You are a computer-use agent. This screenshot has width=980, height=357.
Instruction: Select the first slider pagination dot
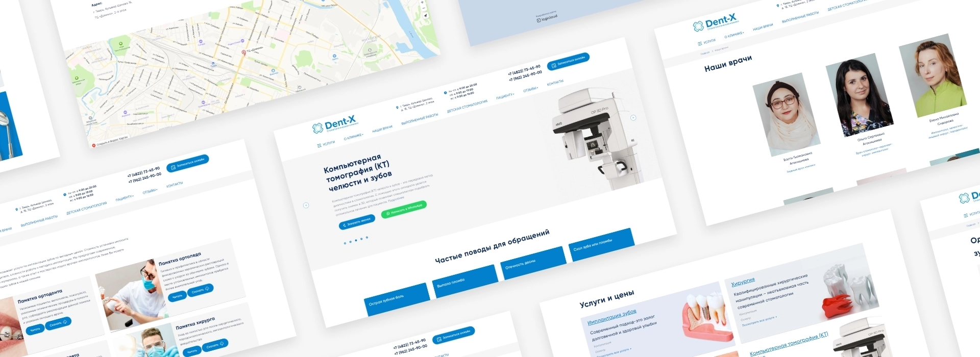pos(345,243)
